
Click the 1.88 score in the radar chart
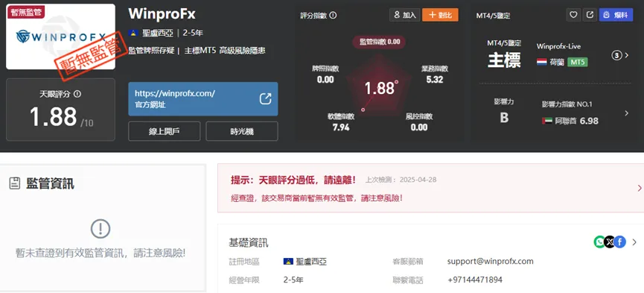[380, 88]
